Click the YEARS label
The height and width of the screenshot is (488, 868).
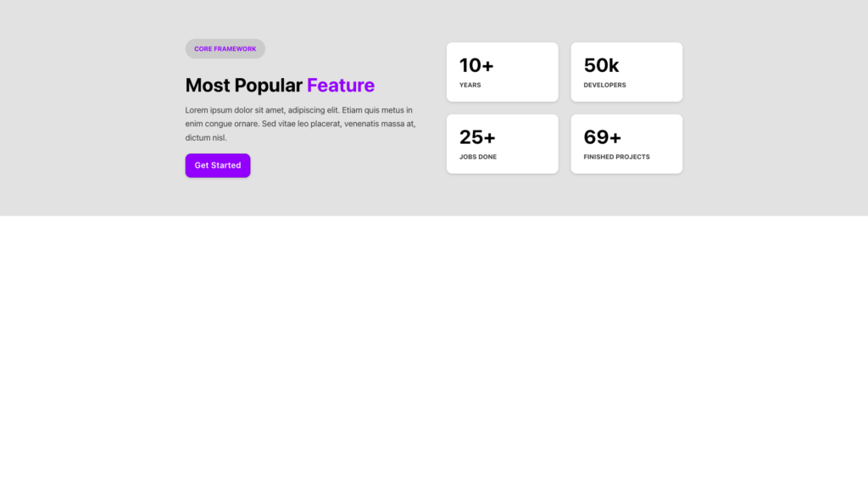click(470, 86)
